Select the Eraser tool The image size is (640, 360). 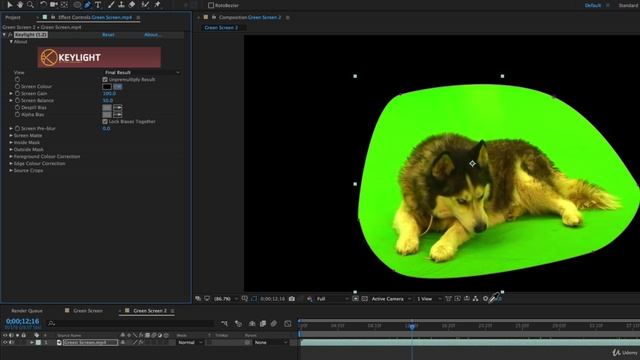coord(132,4)
